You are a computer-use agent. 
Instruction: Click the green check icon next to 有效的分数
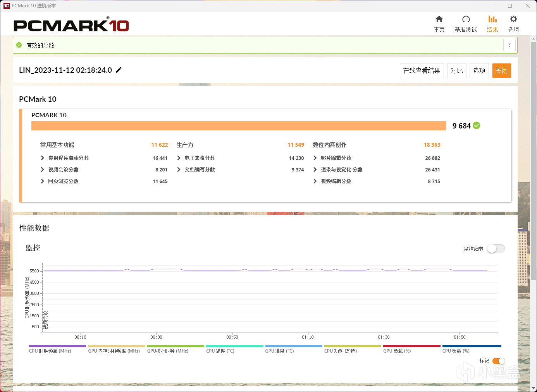tap(19, 45)
